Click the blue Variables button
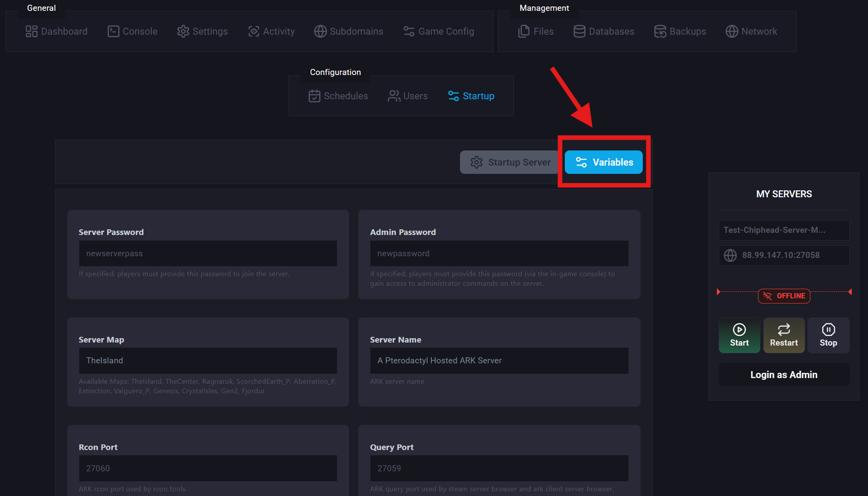868x496 pixels. point(604,162)
